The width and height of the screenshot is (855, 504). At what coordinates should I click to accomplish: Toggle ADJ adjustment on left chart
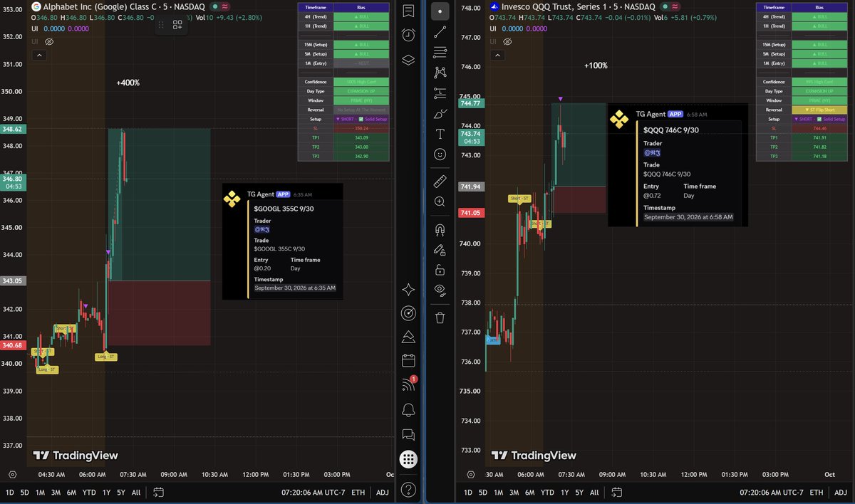(383, 492)
